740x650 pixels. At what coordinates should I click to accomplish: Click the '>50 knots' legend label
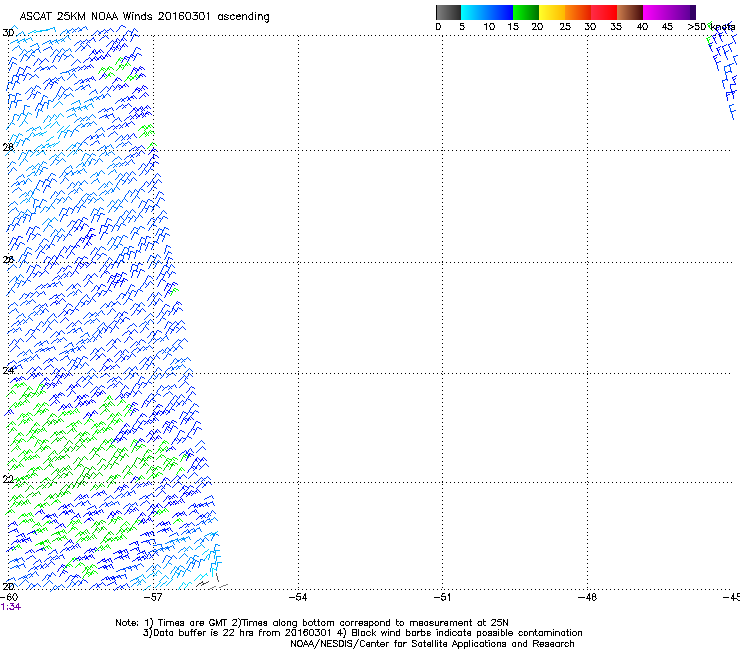point(711,27)
